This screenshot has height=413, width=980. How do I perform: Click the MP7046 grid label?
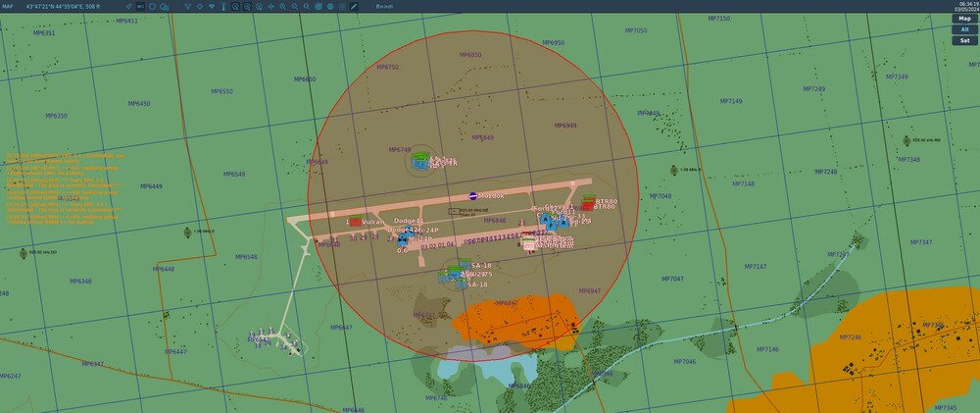coord(684,362)
